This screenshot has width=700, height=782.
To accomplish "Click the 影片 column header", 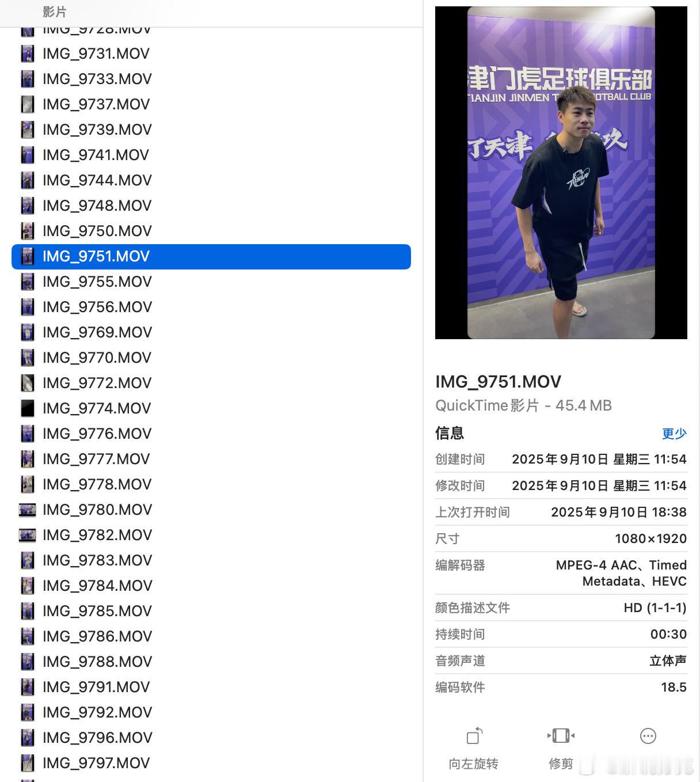I will [x=55, y=12].
